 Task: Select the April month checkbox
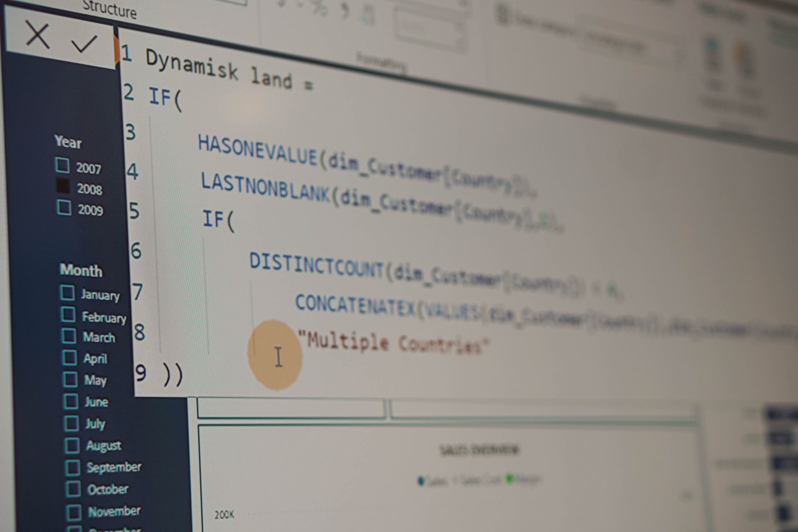point(69,357)
